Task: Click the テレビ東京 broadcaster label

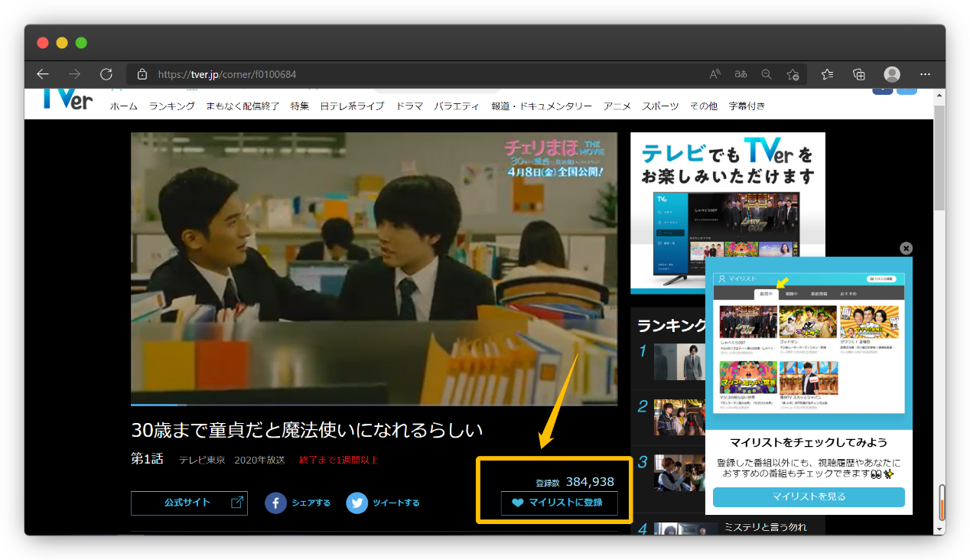Action: 202,460
